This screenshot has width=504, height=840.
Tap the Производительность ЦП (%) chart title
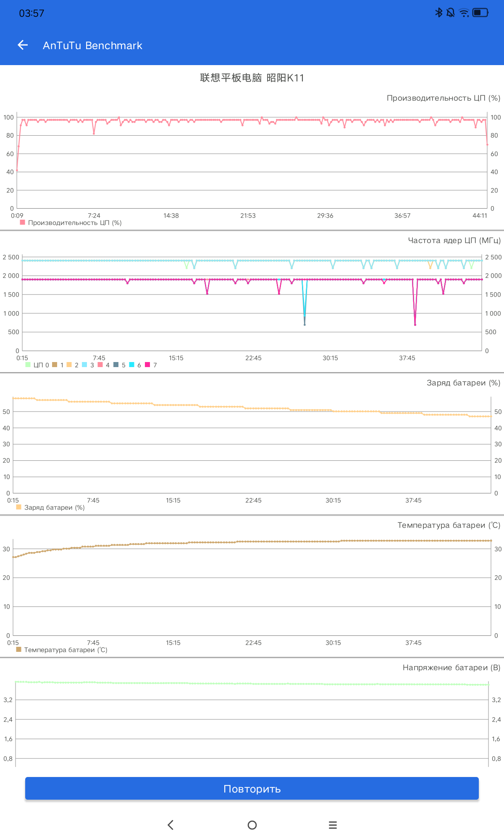tap(444, 98)
